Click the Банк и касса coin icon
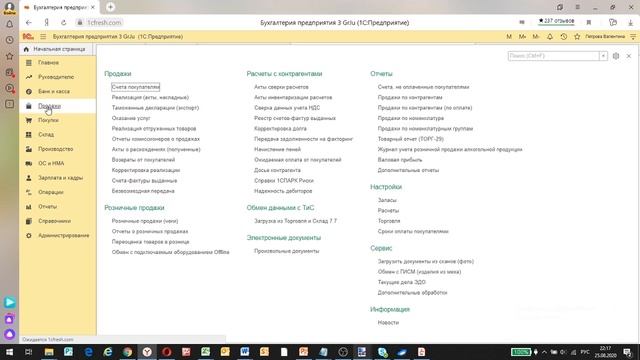 [x=29, y=91]
